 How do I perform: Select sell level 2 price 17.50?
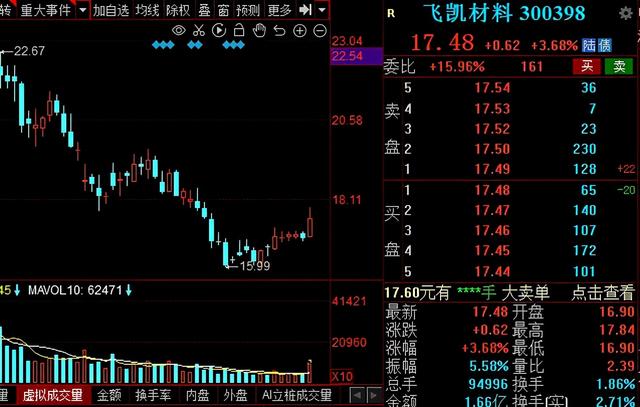coord(493,149)
